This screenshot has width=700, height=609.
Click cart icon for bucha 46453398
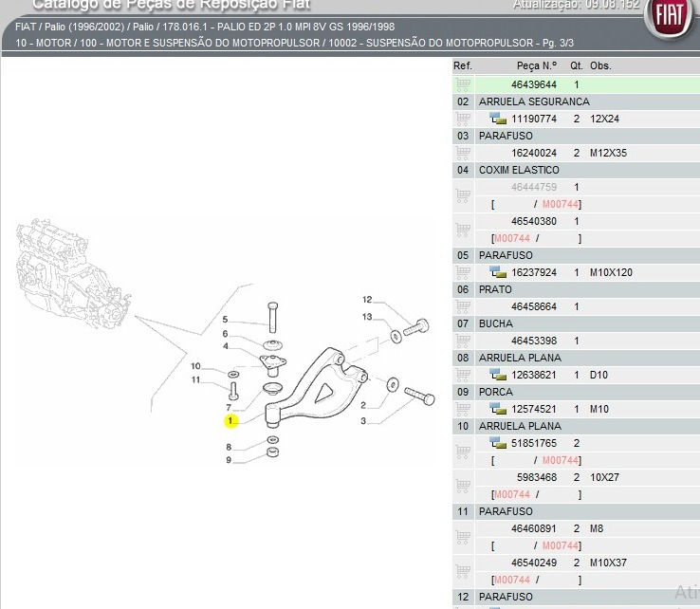coord(463,341)
